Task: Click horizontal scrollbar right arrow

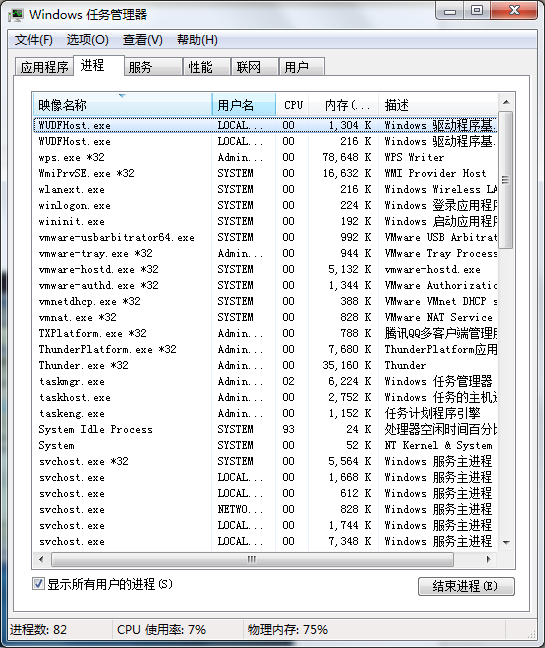Action: (x=489, y=559)
